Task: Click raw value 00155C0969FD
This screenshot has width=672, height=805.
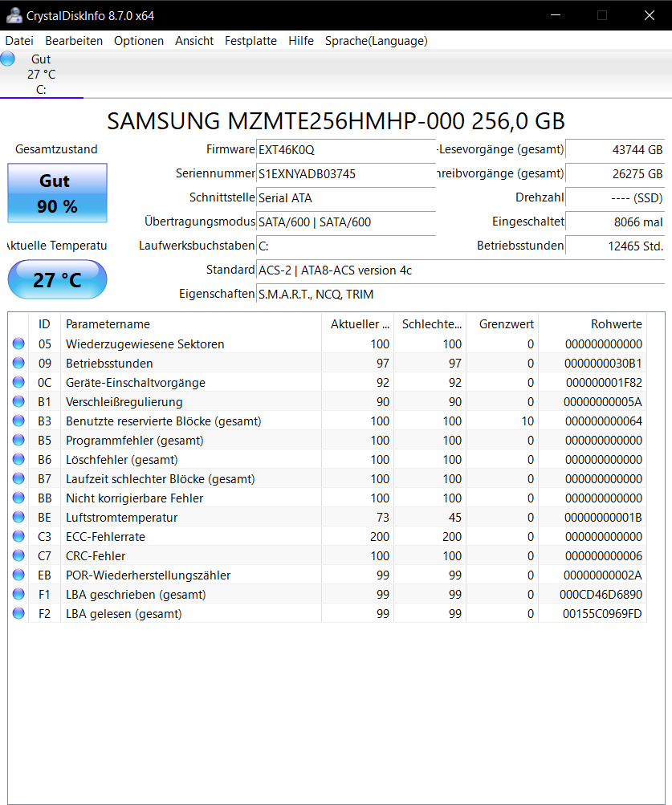Action: (602, 613)
